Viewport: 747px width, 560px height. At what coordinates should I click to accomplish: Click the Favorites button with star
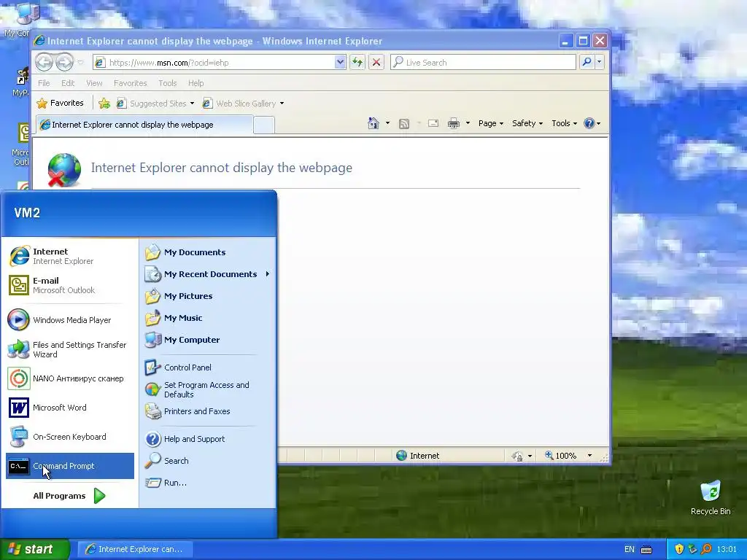[x=61, y=104]
